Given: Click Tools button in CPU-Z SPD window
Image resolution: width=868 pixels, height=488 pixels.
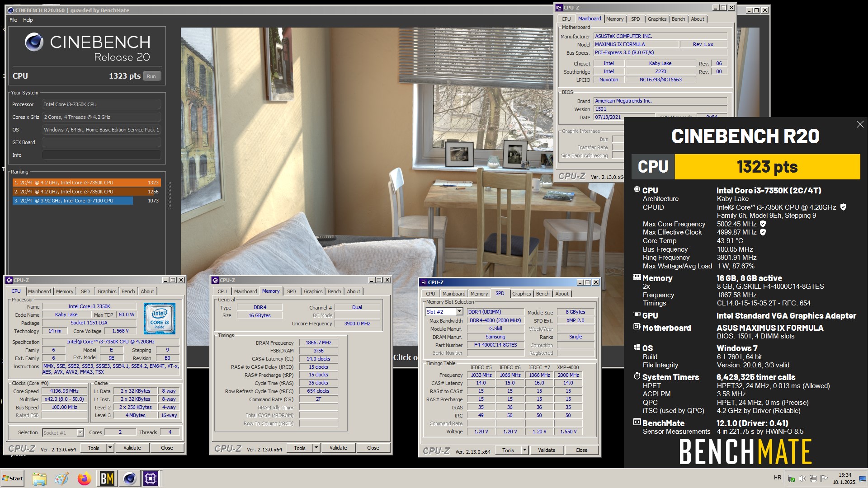Looking at the screenshot, I should pos(508,450).
